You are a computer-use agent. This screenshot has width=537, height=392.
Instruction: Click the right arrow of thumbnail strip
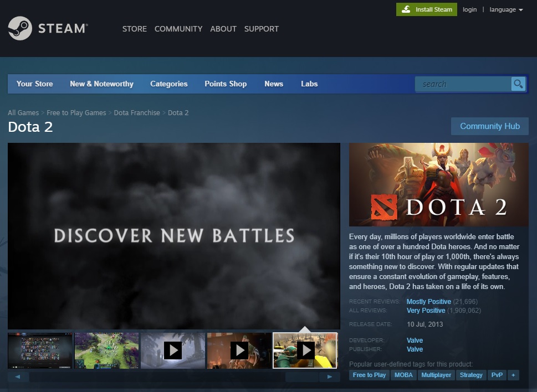(x=330, y=376)
